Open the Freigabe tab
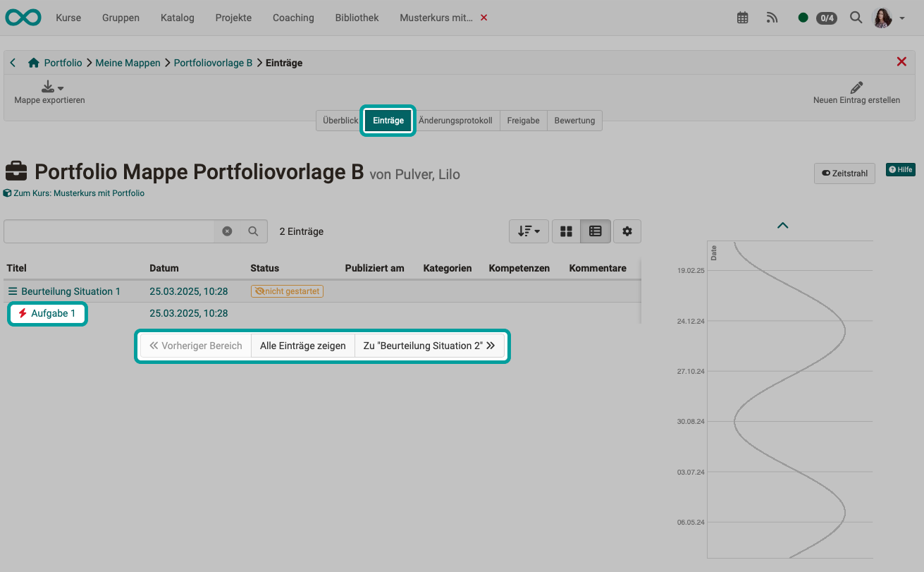Screen dimensions: 924x572 (524, 120)
